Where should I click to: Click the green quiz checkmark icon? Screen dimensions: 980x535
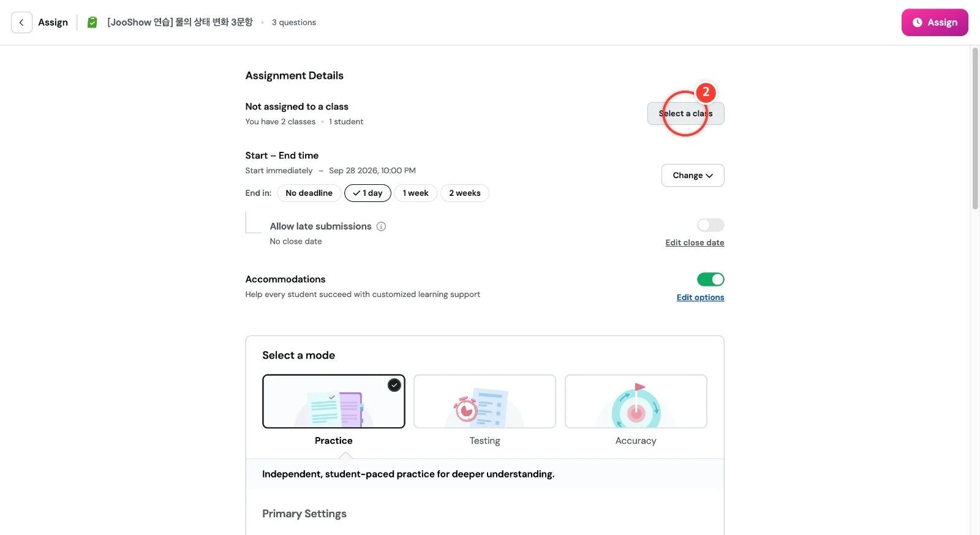point(92,23)
